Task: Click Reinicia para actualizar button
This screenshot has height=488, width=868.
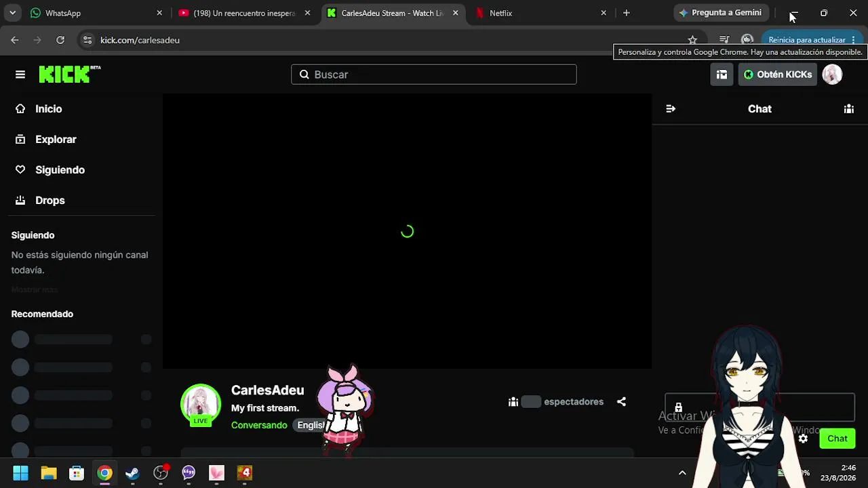Action: [x=812, y=40]
